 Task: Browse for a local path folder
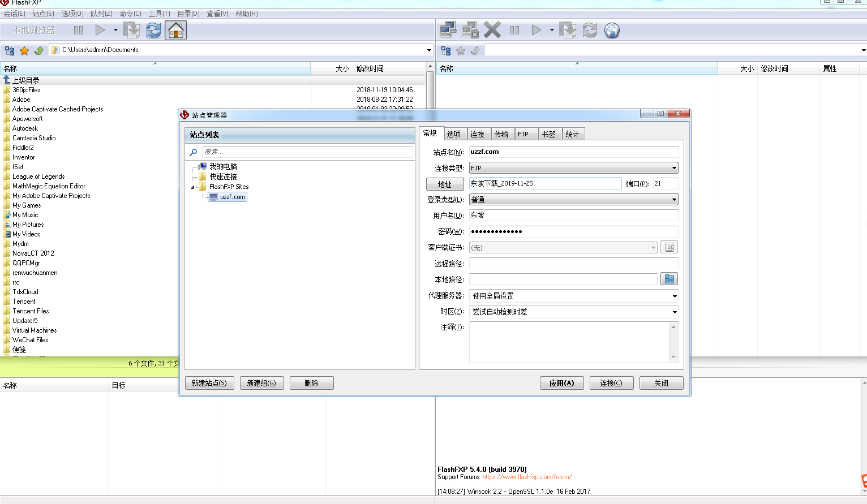click(x=669, y=279)
